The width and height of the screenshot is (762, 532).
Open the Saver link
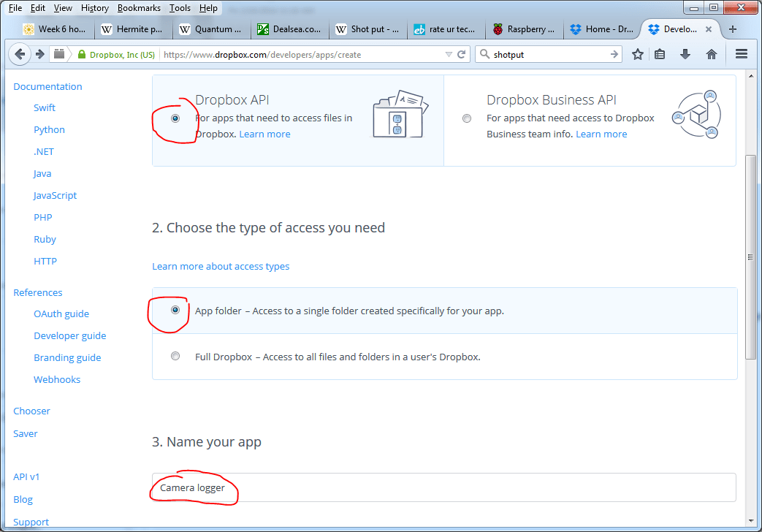tap(26, 434)
